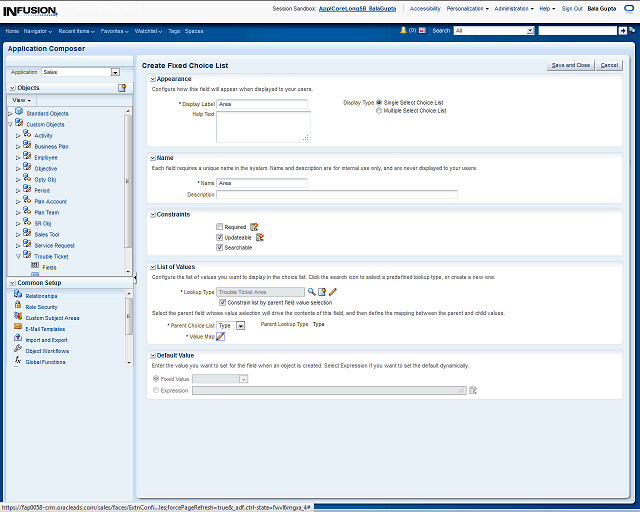Open the Value Map editor icon

point(221,336)
